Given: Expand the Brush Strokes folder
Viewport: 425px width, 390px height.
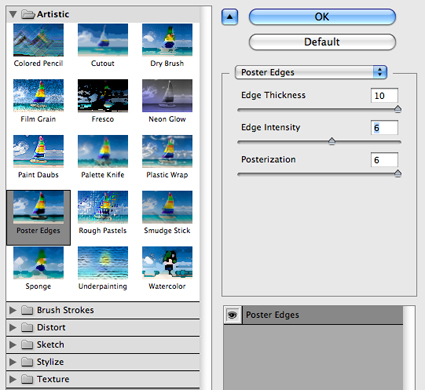Looking at the screenshot, I should coord(13,310).
